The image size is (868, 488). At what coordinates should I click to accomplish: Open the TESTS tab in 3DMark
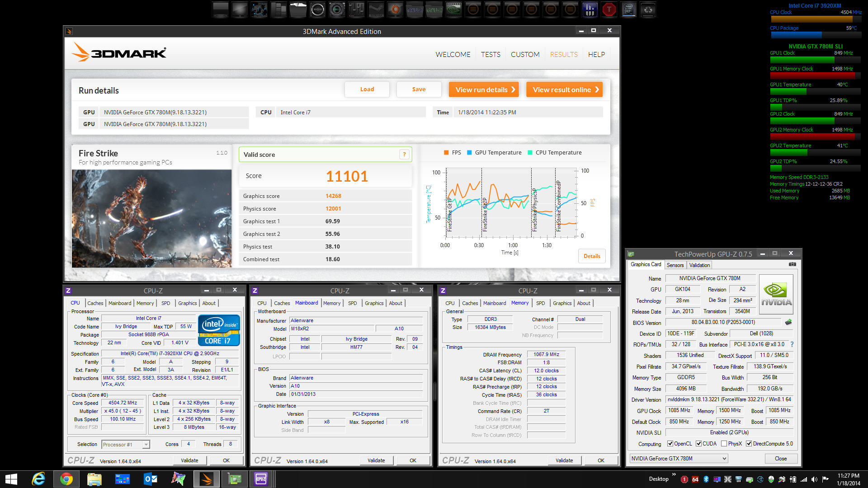click(491, 54)
